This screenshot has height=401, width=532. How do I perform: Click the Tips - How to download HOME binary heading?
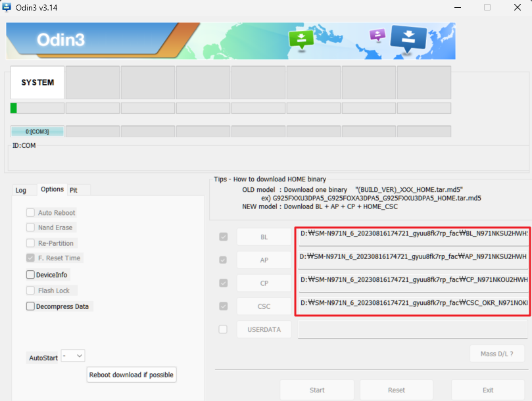[x=270, y=179]
